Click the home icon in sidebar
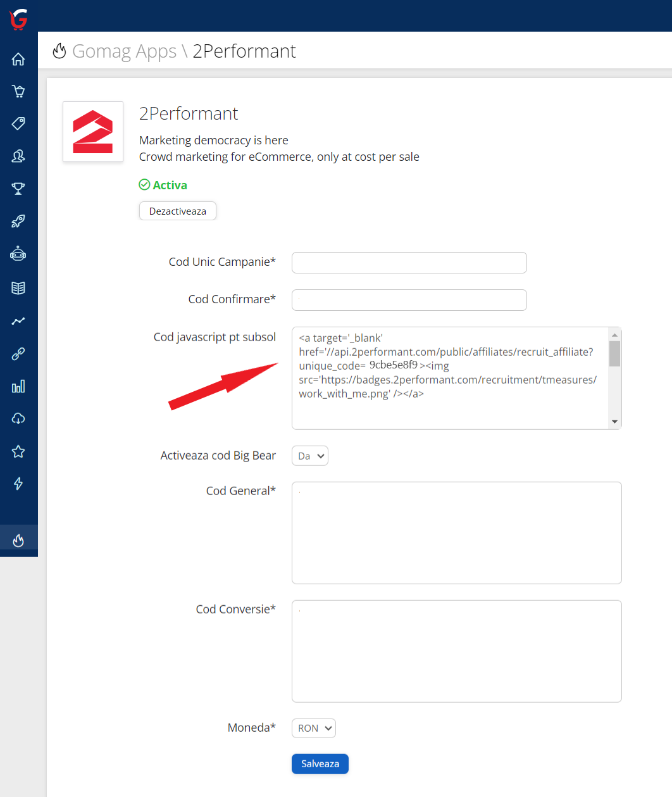The height and width of the screenshot is (797, 672). [18, 59]
